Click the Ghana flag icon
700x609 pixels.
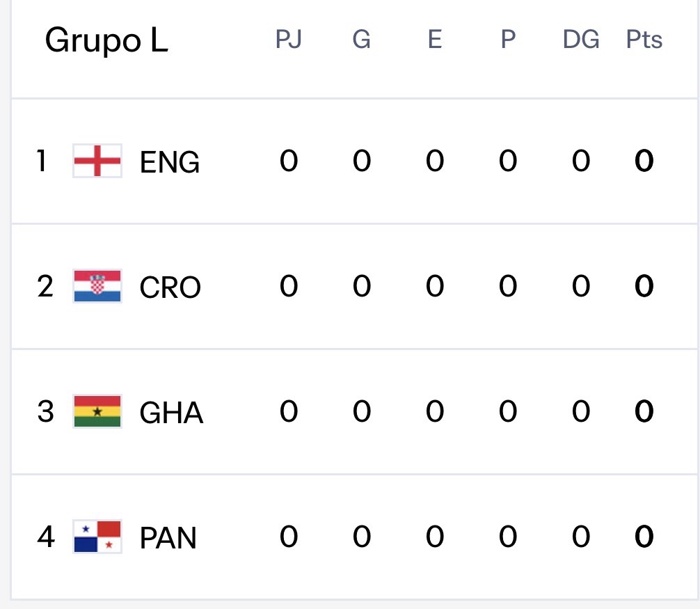(x=97, y=411)
